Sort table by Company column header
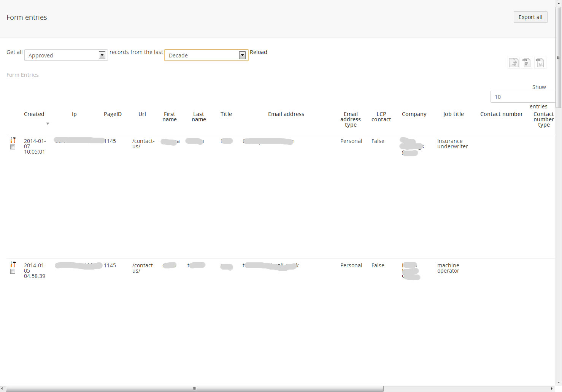 414,114
